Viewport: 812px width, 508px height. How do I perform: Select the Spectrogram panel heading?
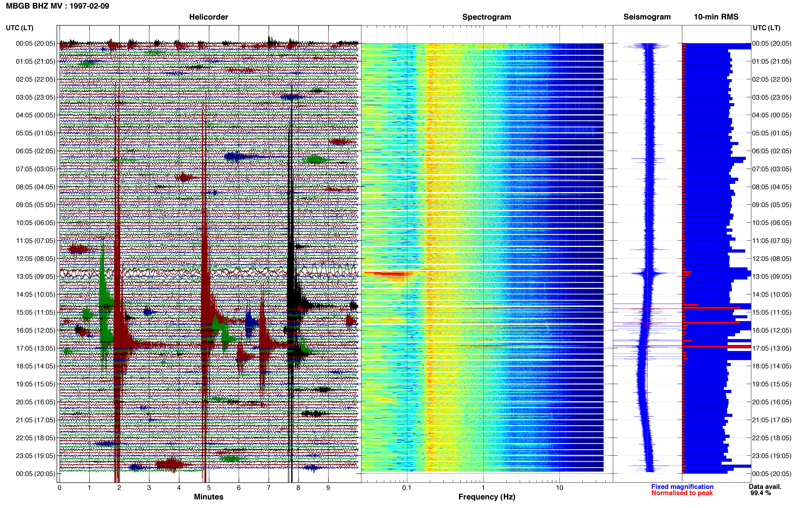pos(487,17)
